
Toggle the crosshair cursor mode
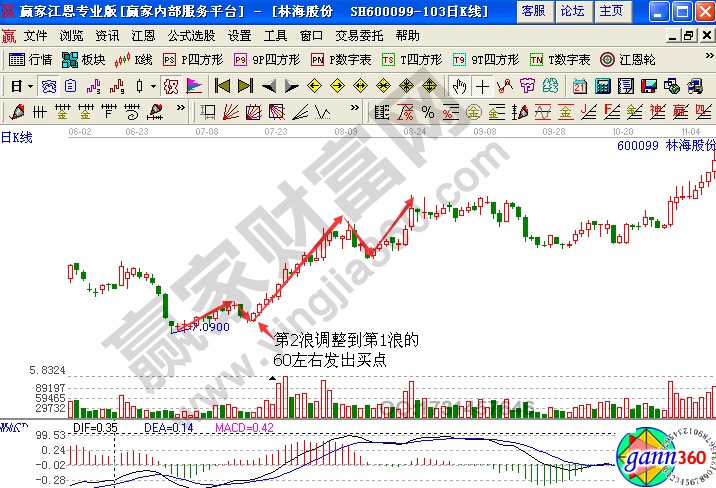481,86
